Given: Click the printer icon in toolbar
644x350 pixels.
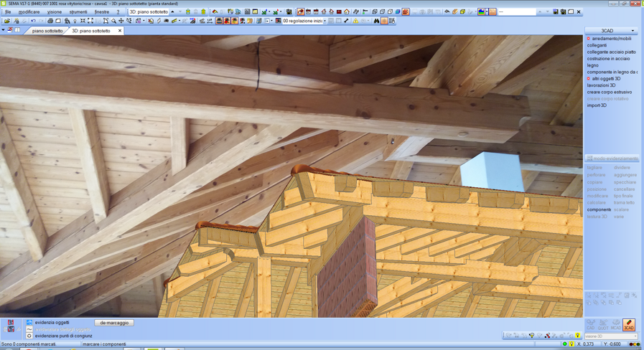Looking at the screenshot, I should click(50, 21).
